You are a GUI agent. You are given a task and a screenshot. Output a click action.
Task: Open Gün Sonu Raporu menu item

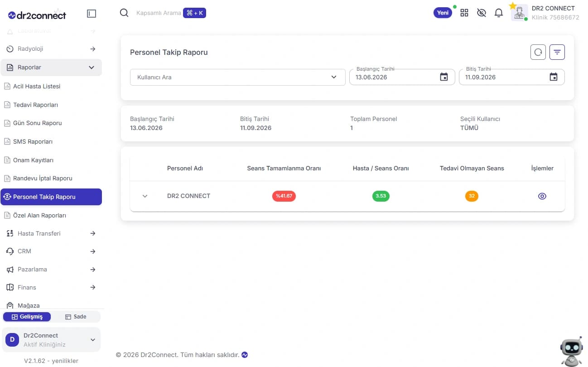pyautogui.click(x=38, y=123)
